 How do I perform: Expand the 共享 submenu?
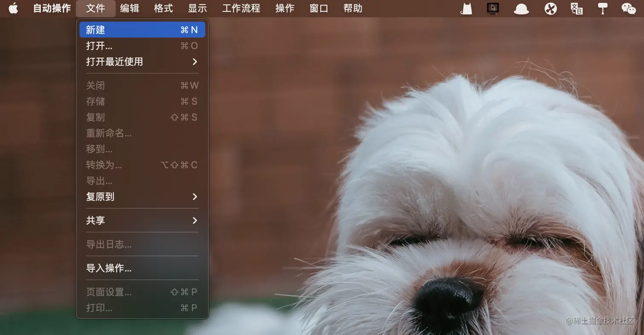point(142,220)
